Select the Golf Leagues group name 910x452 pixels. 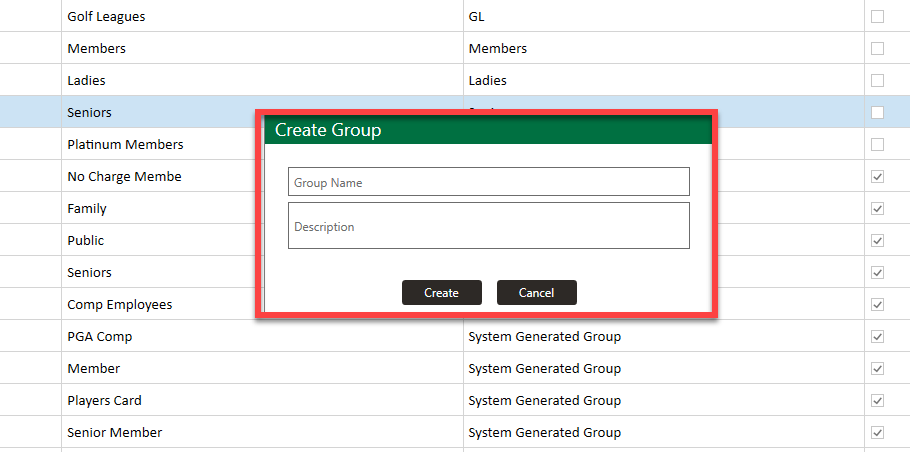pos(106,17)
